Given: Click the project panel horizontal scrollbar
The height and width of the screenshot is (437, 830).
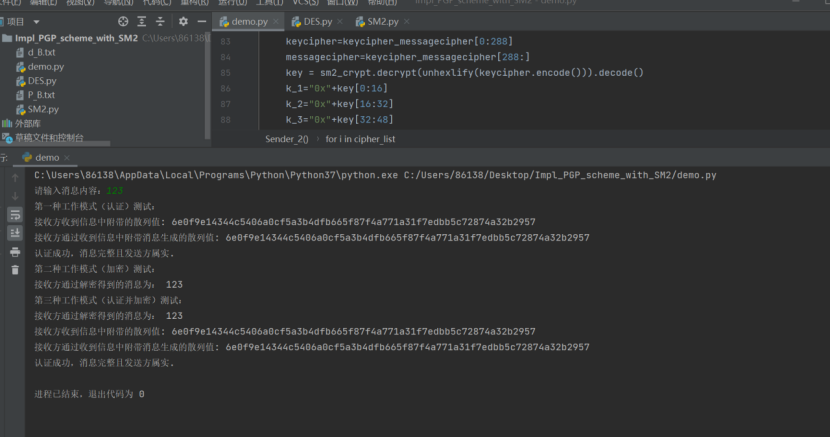Looking at the screenshot, I should (55, 143).
